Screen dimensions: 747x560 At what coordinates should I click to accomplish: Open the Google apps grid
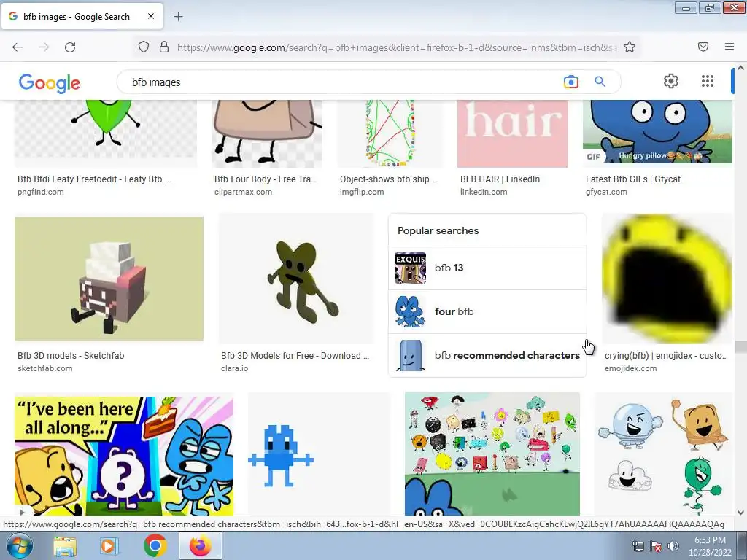pyautogui.click(x=708, y=81)
